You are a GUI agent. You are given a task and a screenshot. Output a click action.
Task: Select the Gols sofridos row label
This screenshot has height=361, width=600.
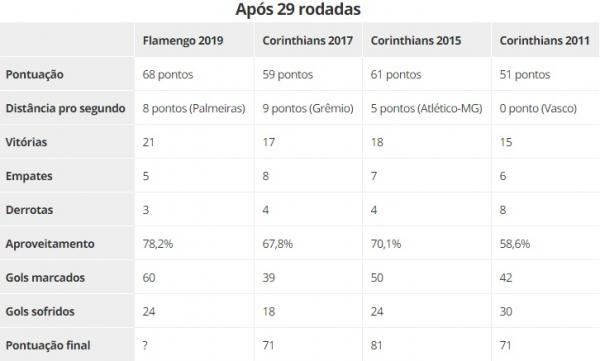click(40, 311)
